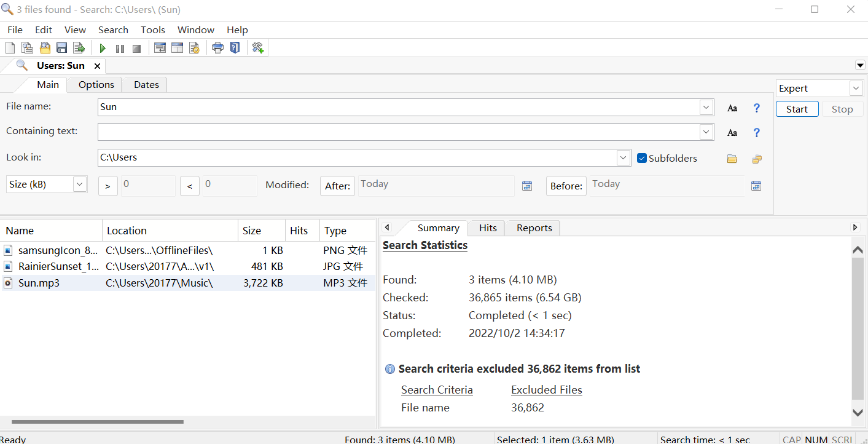Click the Aa icon on the Containing text row
Viewport: 868px width, 444px height.
[732, 133]
